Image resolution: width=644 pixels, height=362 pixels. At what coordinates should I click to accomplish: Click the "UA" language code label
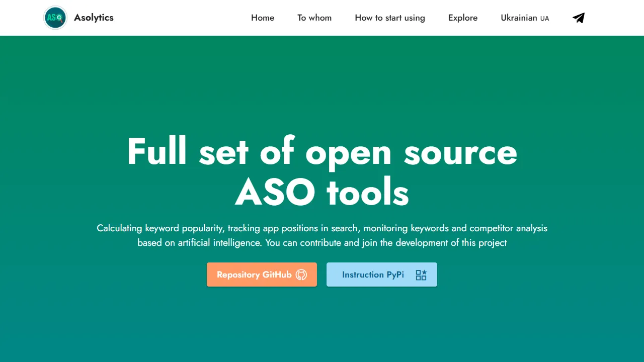tap(544, 18)
